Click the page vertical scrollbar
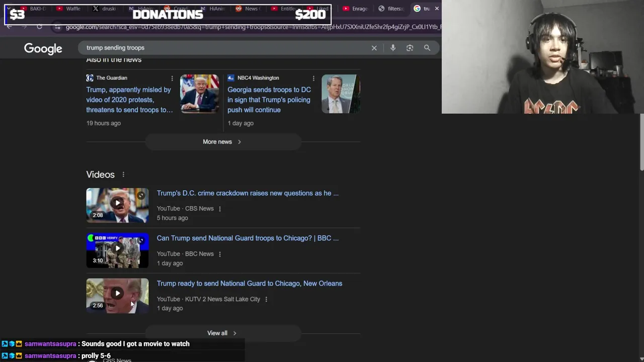Viewport: 644px width, 362px height. (641, 143)
